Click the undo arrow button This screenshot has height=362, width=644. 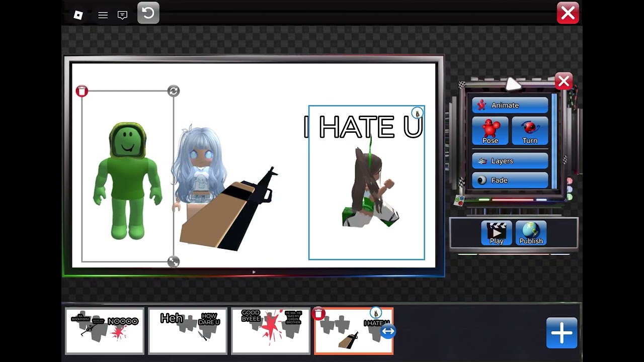coord(148,13)
